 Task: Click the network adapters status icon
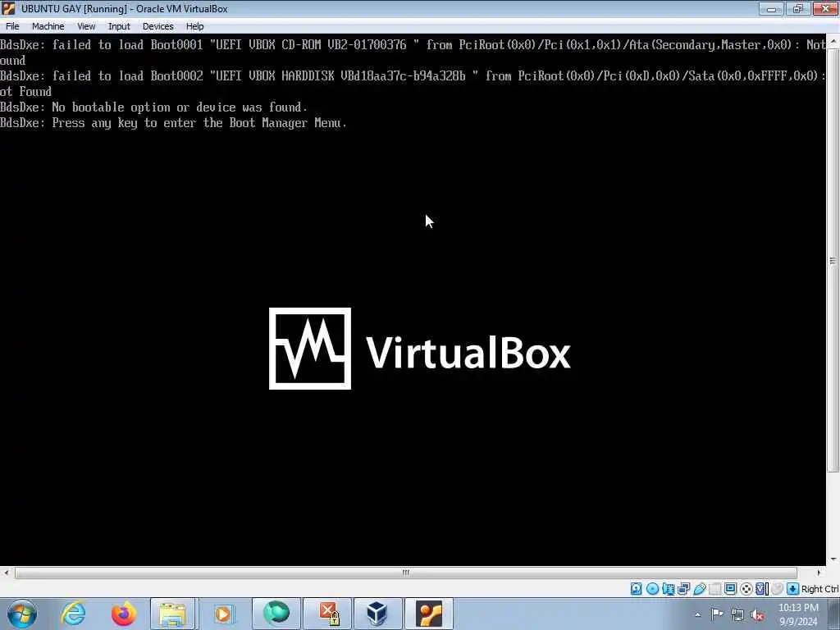click(683, 589)
